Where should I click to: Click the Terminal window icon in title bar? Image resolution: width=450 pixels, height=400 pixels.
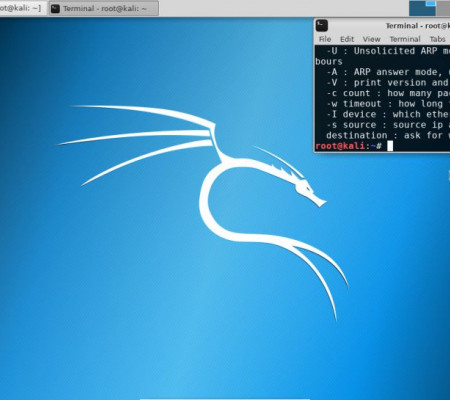click(x=322, y=26)
